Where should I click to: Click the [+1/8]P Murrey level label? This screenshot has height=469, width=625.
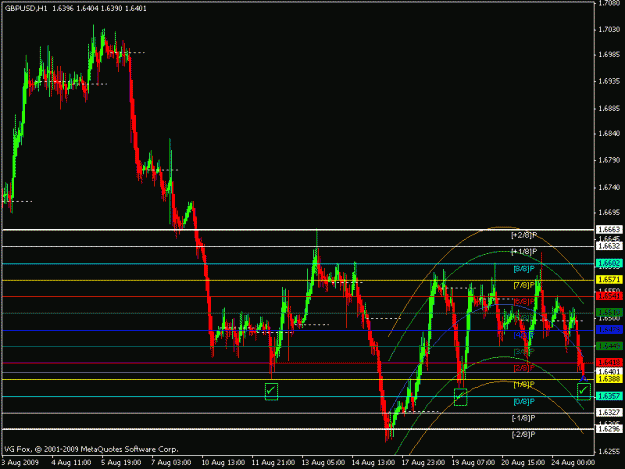click(524, 251)
